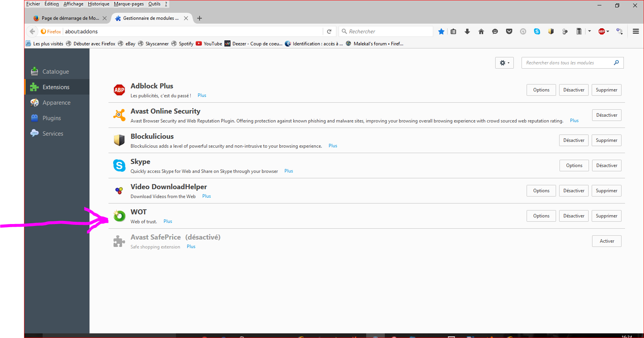Viewport: 644px width, 338px height.
Task: Open Skype extension Options
Action: pos(574,166)
